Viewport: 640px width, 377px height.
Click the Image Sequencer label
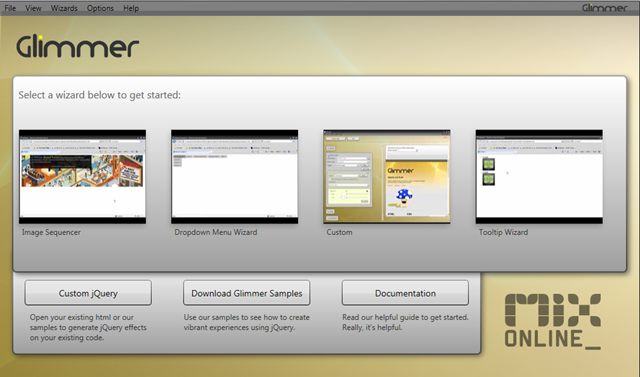51,232
